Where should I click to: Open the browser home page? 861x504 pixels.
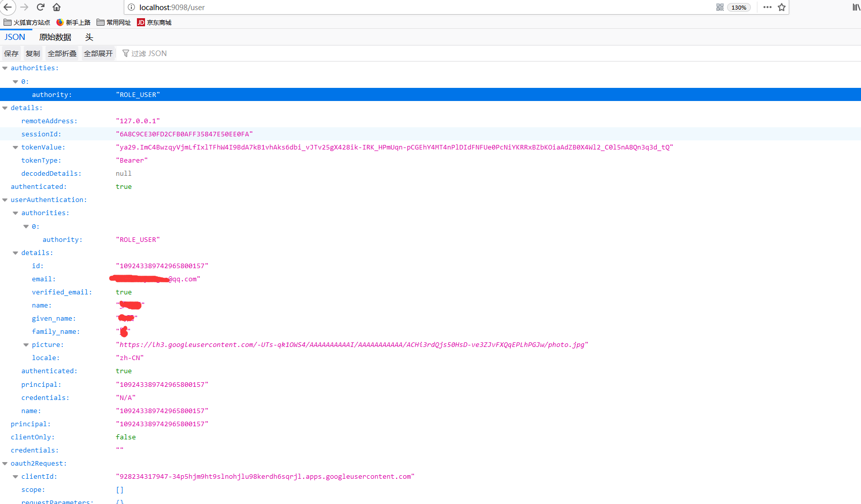point(56,8)
